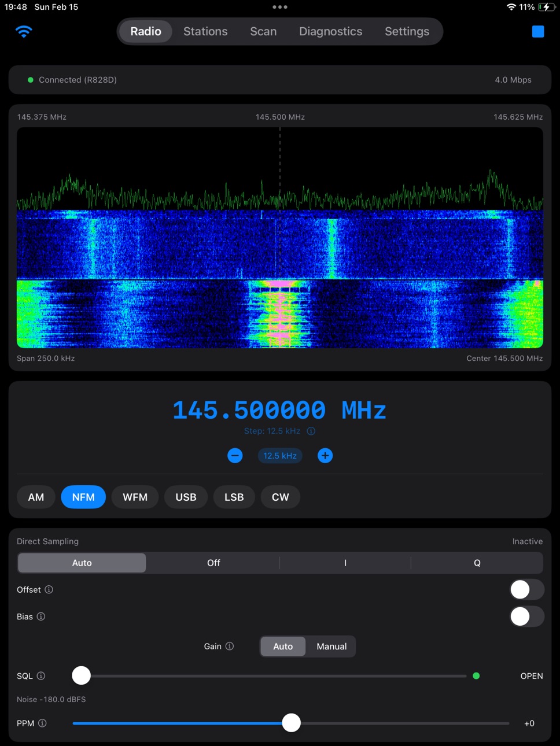
Task: Click the 145.500000 MHz frequency display
Action: pyautogui.click(x=279, y=411)
